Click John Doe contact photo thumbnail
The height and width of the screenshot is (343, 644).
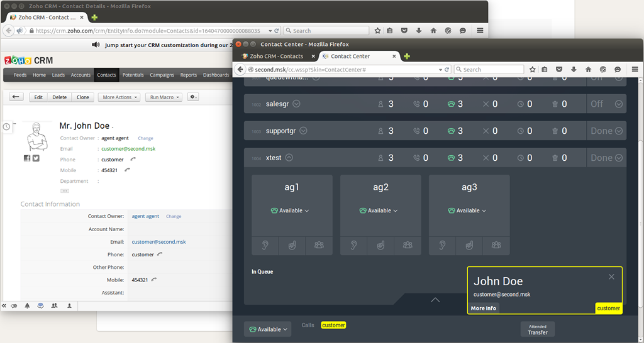[x=37, y=136]
